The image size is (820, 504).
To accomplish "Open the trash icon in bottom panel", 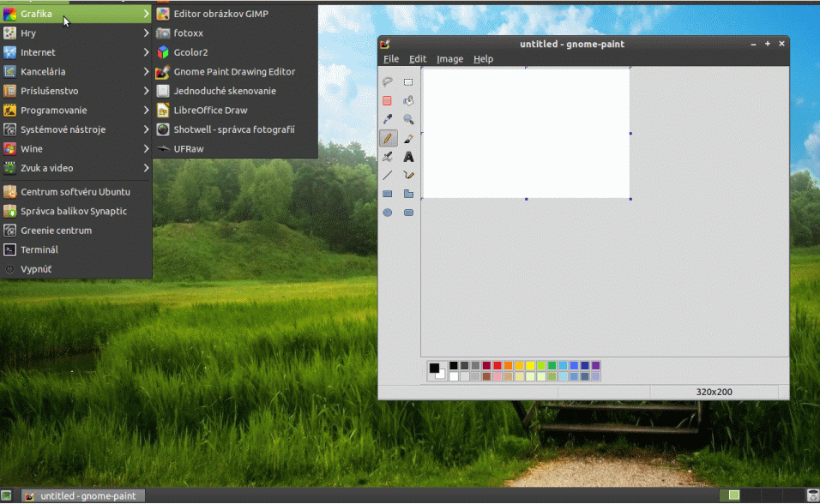I will click(812, 495).
